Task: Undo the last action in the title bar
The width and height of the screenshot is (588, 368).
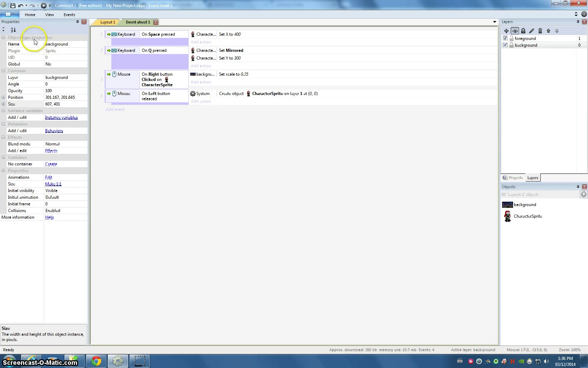Action: (x=21, y=5)
